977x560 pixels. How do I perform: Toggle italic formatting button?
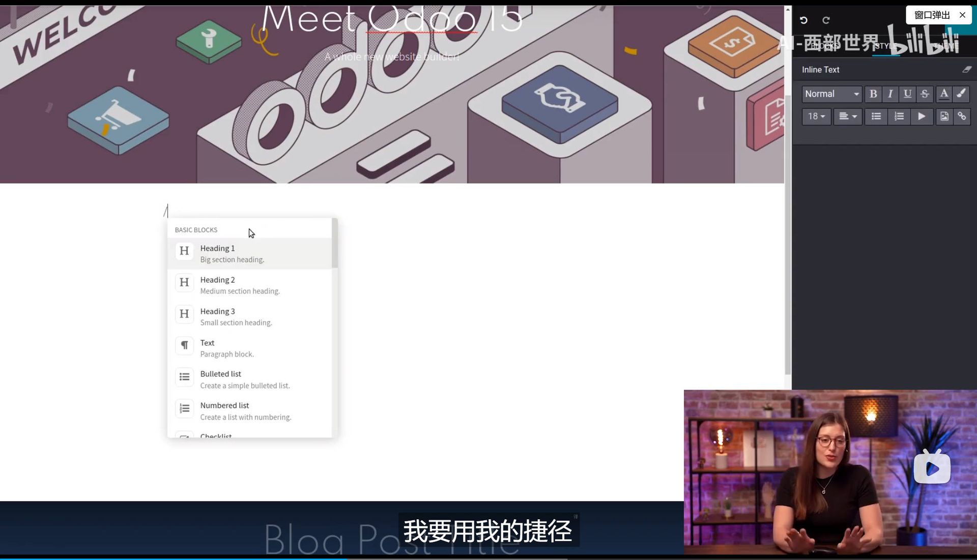[x=890, y=94]
